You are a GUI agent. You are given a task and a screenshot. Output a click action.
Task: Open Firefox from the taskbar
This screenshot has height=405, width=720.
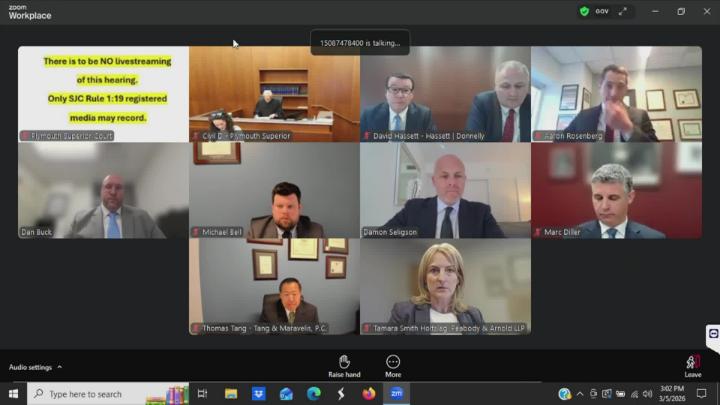369,394
